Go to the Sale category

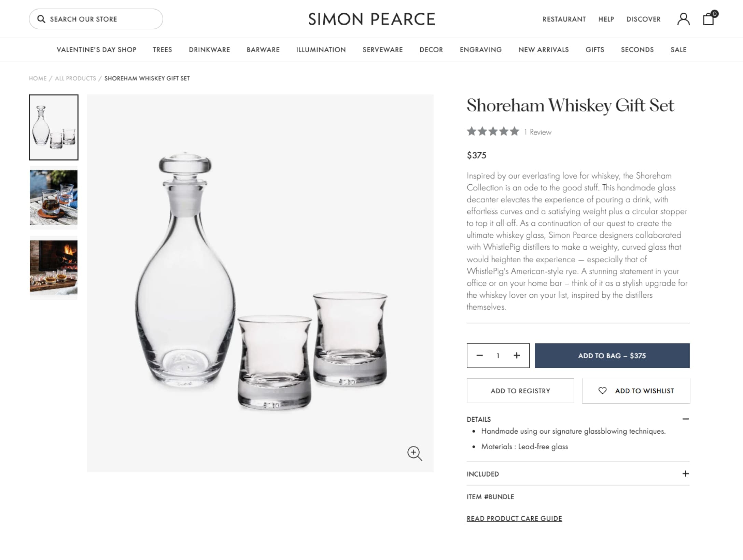point(678,50)
